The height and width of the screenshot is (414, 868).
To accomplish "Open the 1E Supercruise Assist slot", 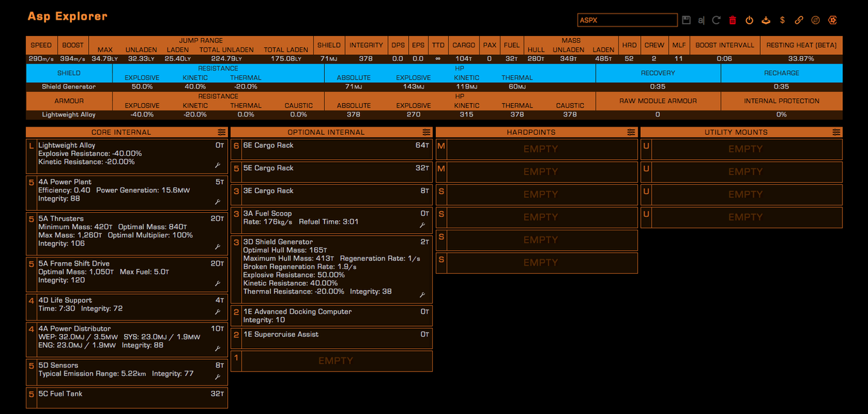I will coord(332,338).
